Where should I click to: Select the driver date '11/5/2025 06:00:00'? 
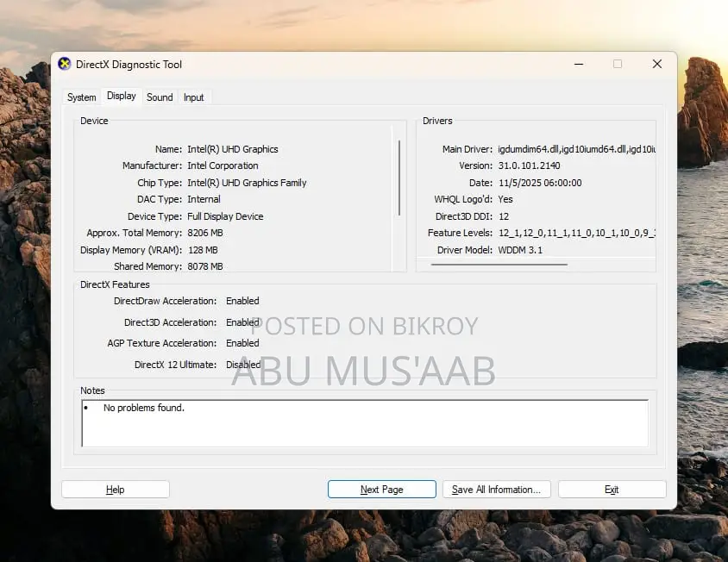[540, 183]
